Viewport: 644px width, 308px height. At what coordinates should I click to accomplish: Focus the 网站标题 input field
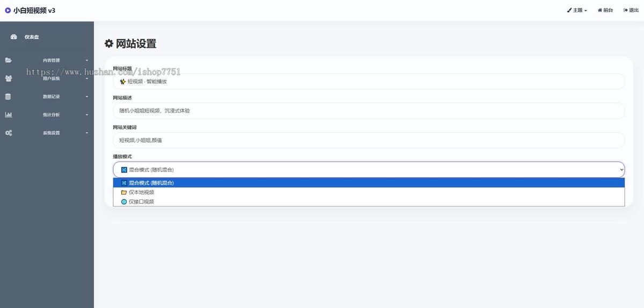pos(369,82)
